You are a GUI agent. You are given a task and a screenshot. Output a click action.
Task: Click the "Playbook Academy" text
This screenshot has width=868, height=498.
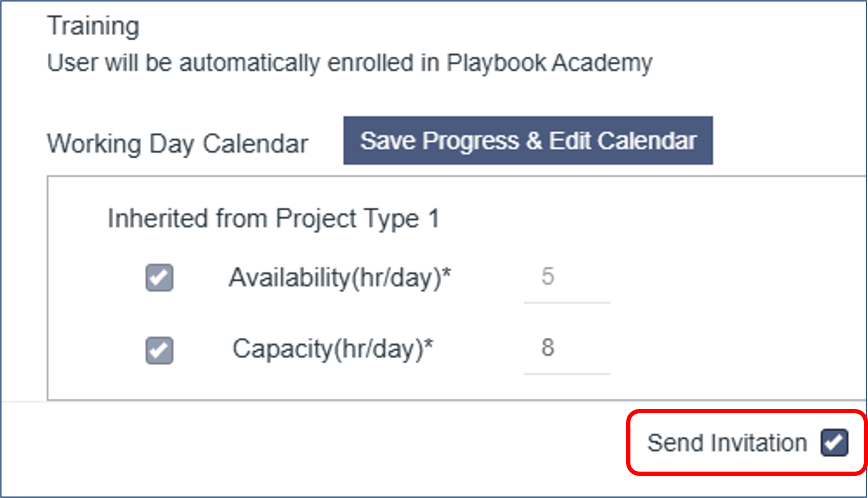click(549, 63)
